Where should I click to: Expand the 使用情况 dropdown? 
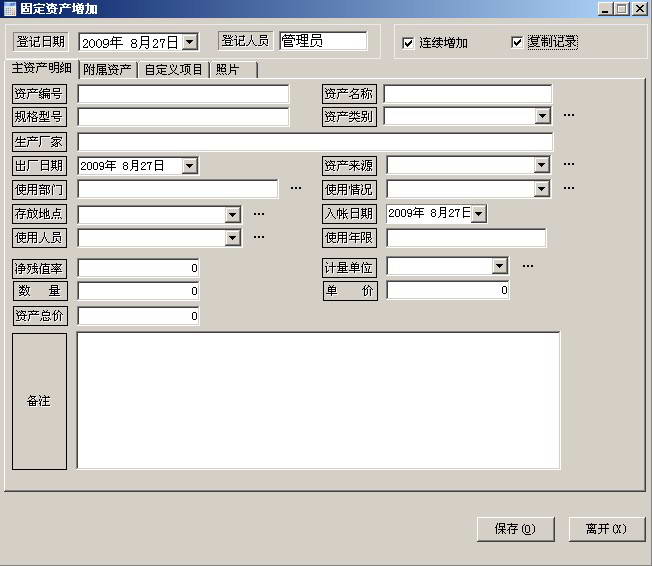[541, 189]
